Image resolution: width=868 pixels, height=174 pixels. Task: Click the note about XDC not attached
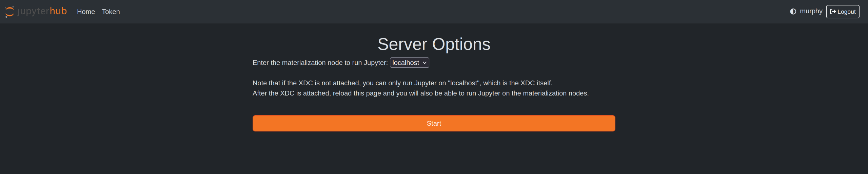[x=349, y=83]
